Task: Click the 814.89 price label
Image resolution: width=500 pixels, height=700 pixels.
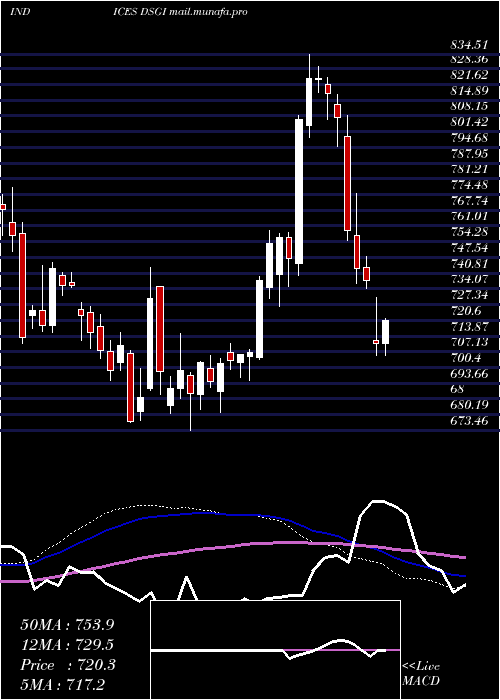Action: tap(469, 91)
